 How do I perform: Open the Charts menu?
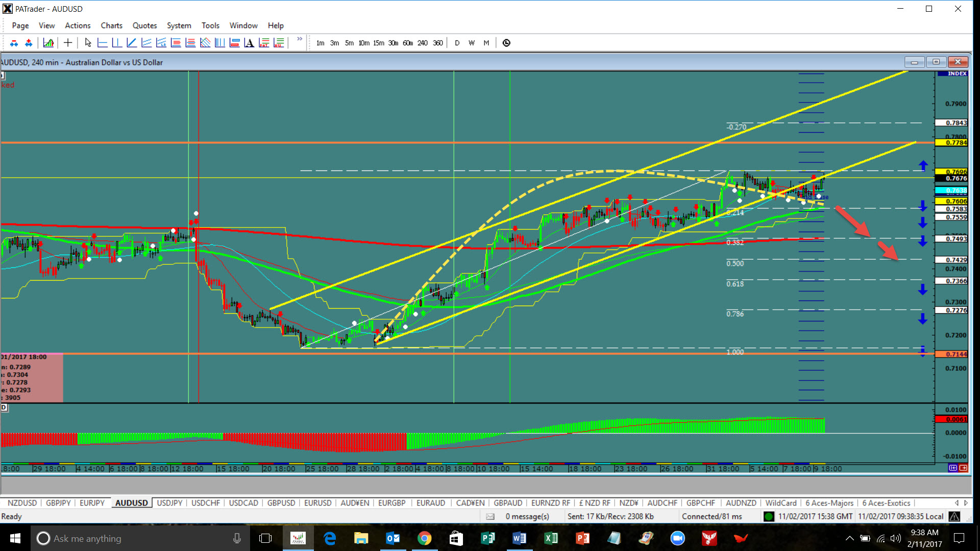point(111,26)
